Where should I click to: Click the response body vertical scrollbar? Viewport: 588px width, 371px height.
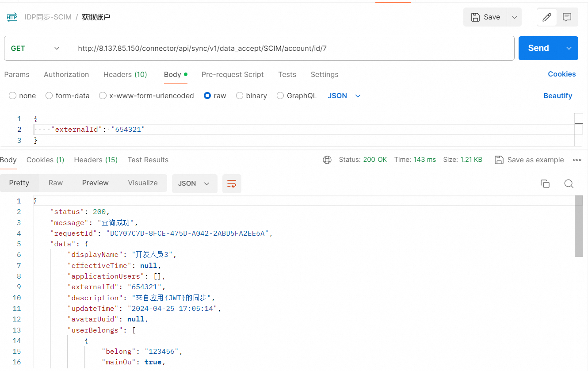pos(579,226)
